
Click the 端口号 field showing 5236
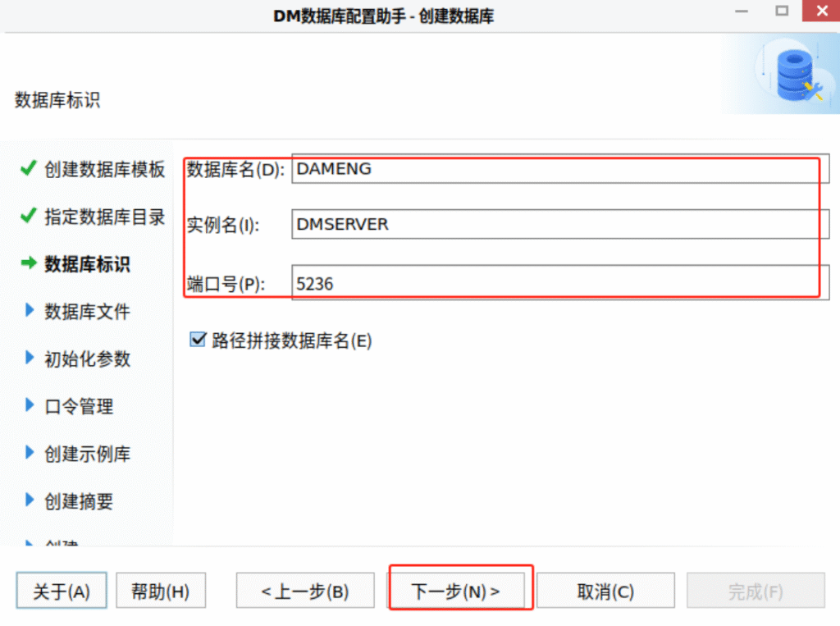click(558, 283)
